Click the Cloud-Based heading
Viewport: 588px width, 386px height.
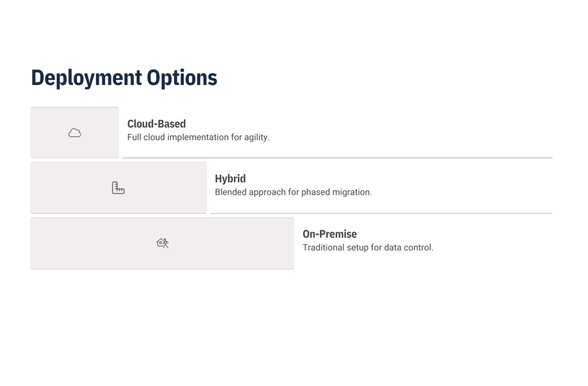156,124
